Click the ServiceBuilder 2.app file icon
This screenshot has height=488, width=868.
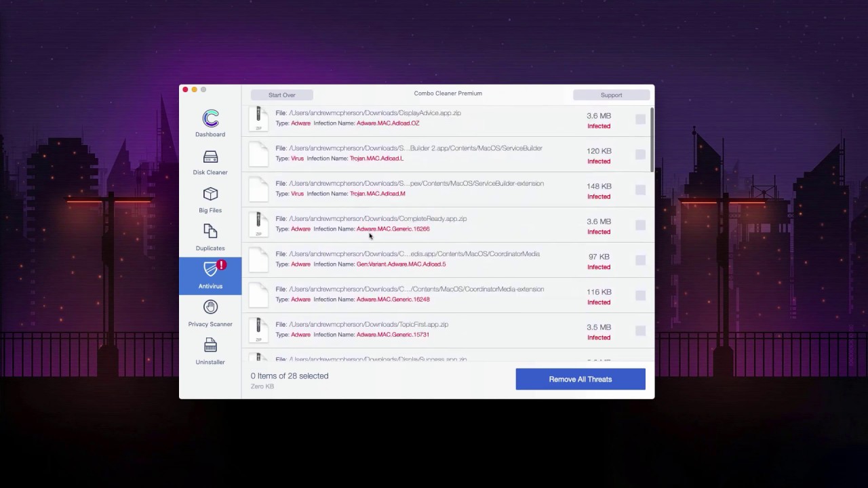(258, 154)
